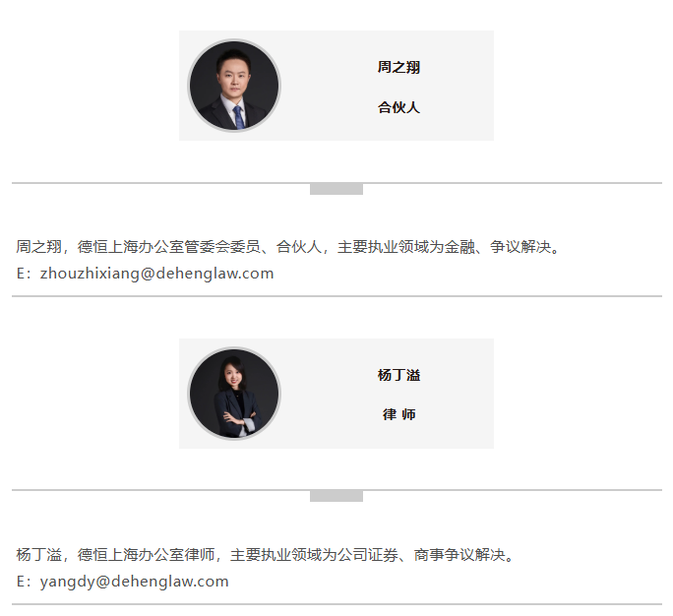Click the bio sentence starting 周之翔，德恒上海办公室
The height and width of the screenshot is (616, 673).
pyautogui.click(x=288, y=247)
